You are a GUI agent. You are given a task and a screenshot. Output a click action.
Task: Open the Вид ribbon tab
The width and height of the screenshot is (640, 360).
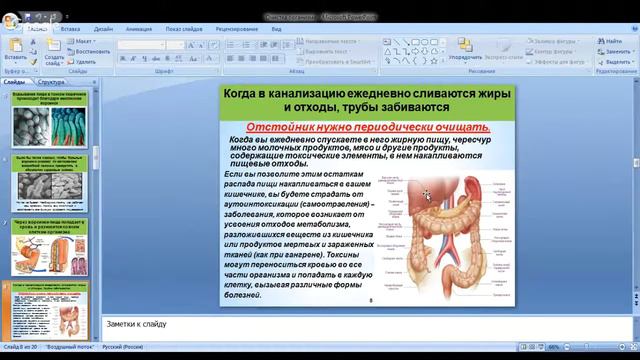click(276, 29)
